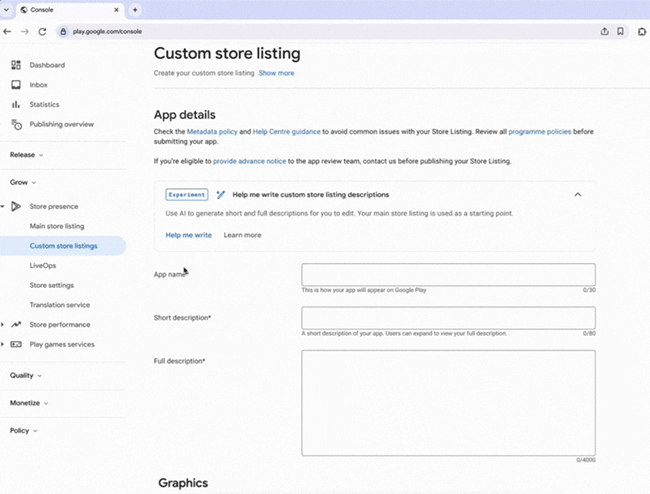650x494 pixels.
Task: Expand the Quality section
Action: (x=26, y=376)
